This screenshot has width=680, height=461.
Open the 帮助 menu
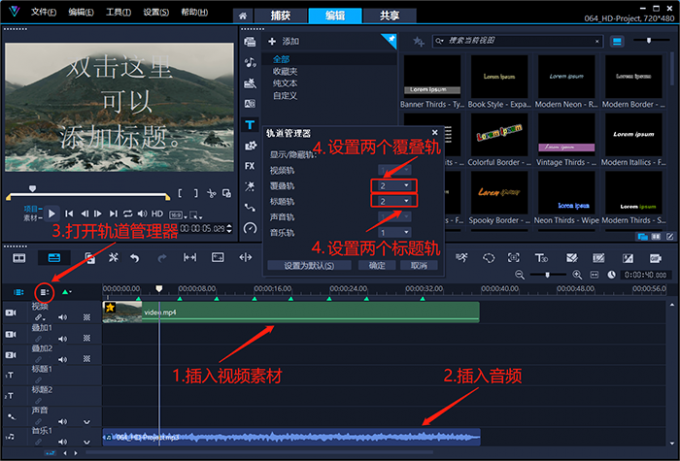point(194,12)
